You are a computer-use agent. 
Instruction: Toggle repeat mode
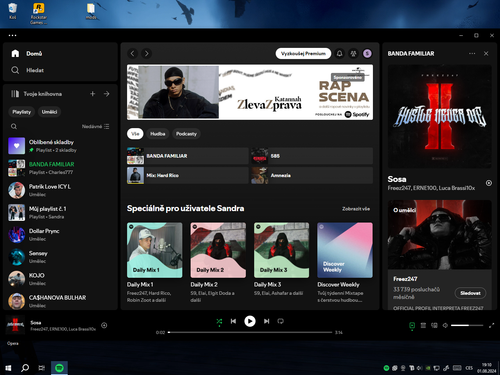tap(280, 321)
